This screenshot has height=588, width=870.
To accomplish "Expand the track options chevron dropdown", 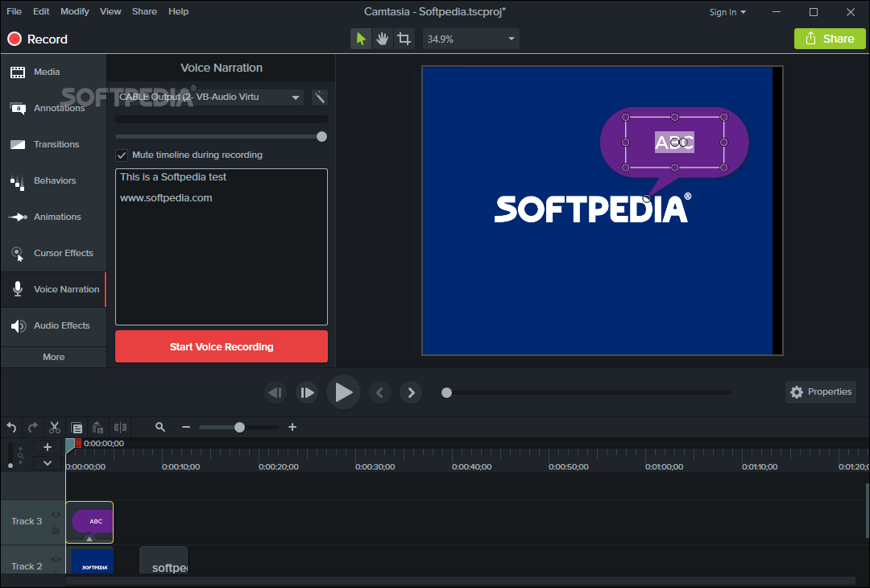I will 48,463.
